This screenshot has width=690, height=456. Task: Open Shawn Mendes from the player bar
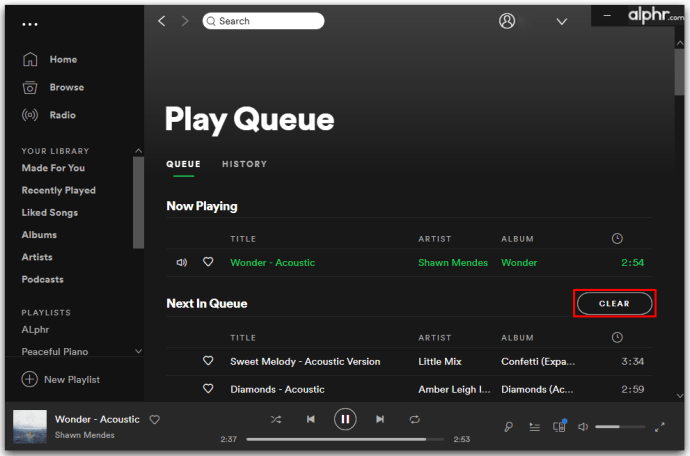pyautogui.click(x=84, y=435)
